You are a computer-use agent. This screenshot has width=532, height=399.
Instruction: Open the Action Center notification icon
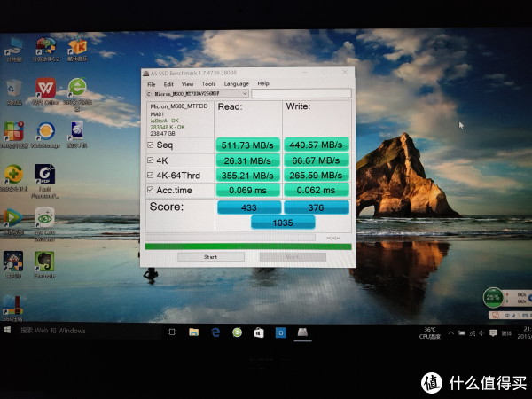point(493,333)
